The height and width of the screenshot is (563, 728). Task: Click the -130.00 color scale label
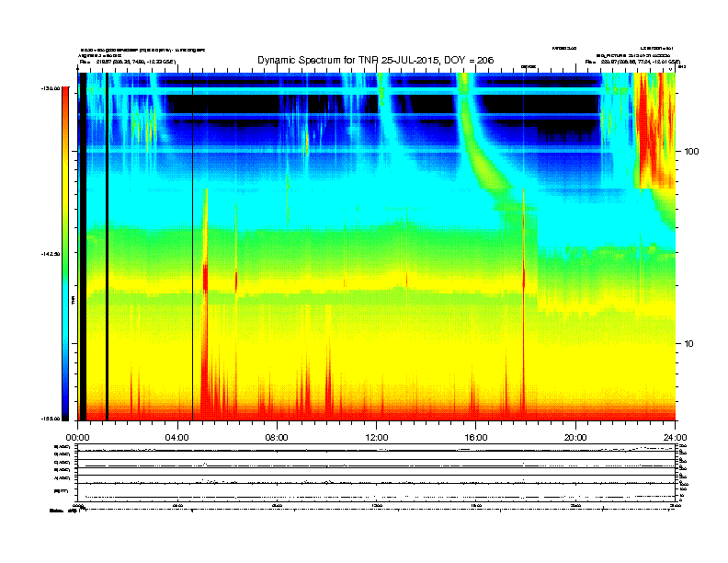tap(51, 87)
